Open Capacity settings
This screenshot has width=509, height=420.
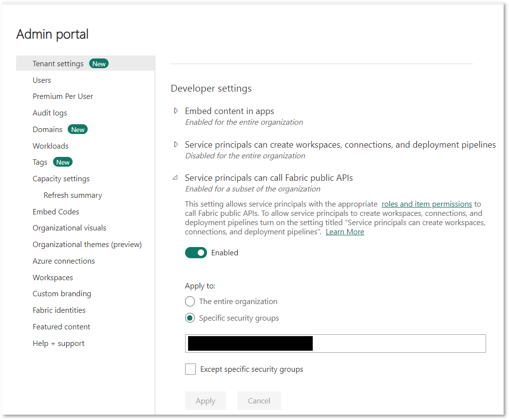(x=61, y=179)
